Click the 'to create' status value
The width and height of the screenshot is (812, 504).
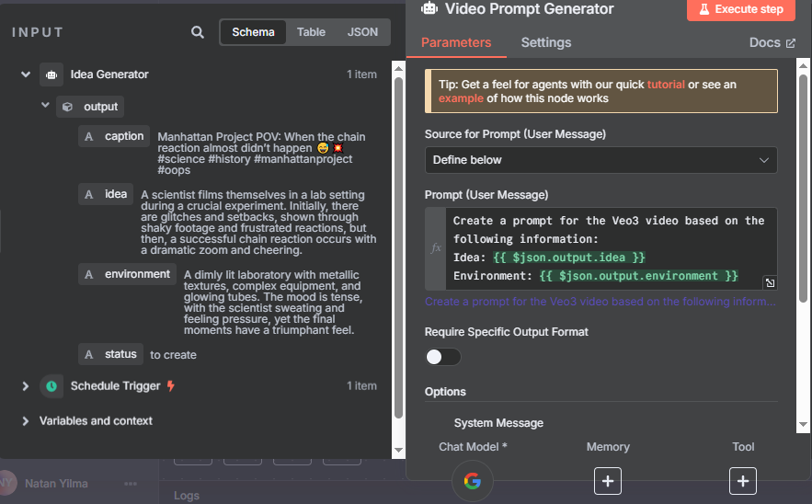[x=173, y=355]
